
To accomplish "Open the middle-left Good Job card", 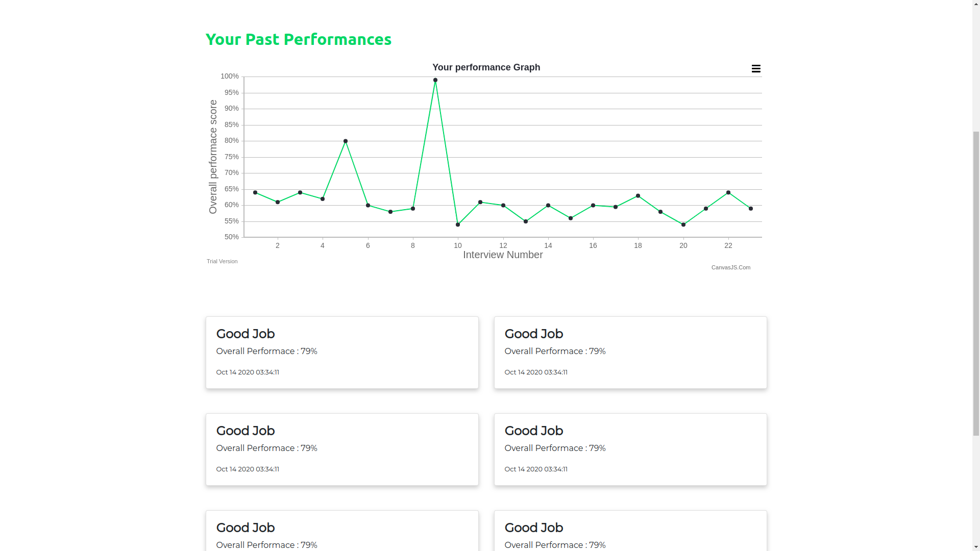I will coord(342,449).
